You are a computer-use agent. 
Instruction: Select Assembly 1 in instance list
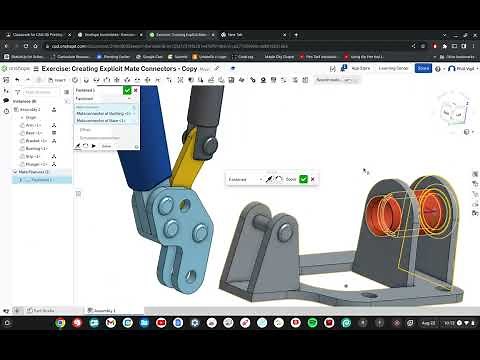pyautogui.click(x=30, y=110)
